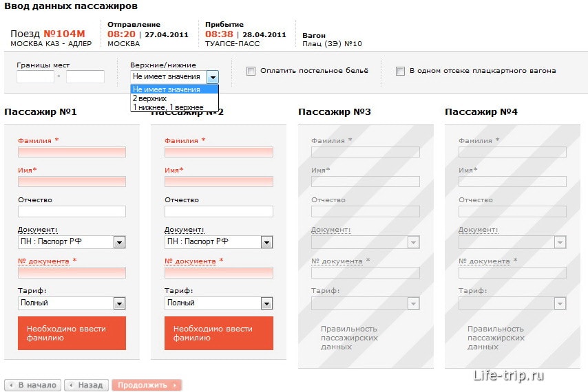Enable В одном отсеке плацкартного вагона checkbox
Viewport: 588px width, 392px height.
pos(400,71)
